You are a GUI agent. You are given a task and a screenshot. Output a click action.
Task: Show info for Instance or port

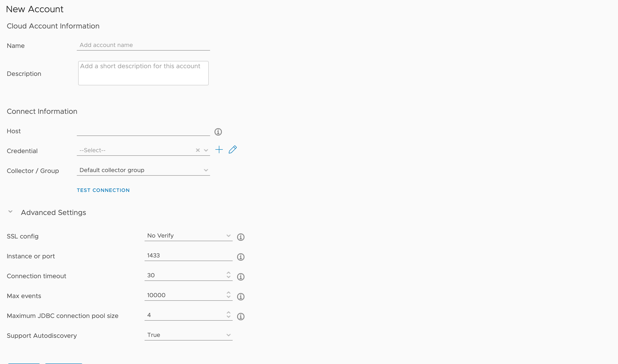point(241,257)
